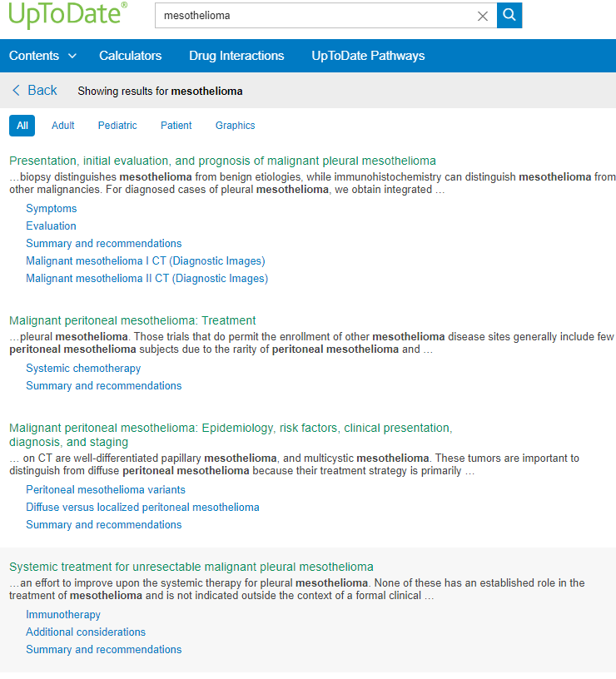This screenshot has width=616, height=679.
Task: Filter results by Graphics tab
Action: tap(236, 126)
